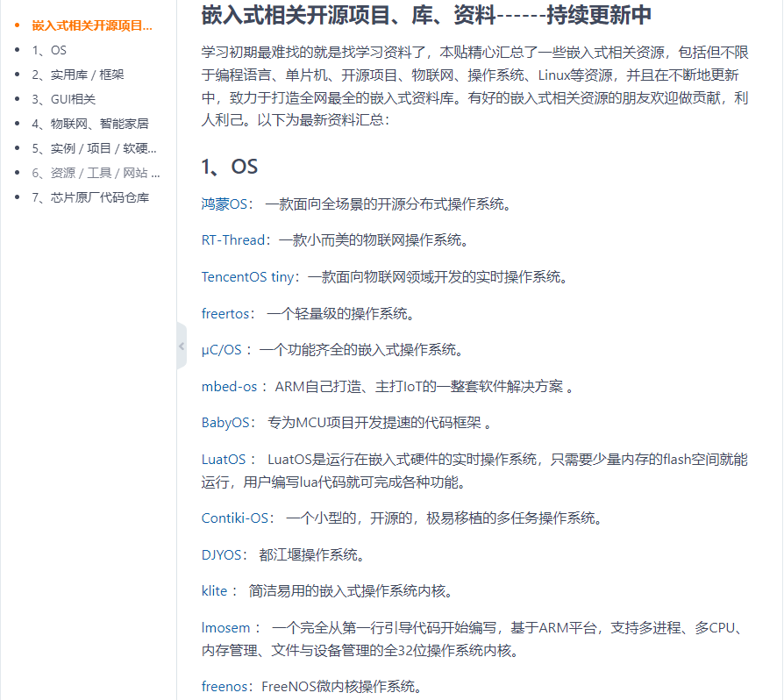The image size is (784, 700).
Task: Click text 都江堰操作系统
Action: (x=312, y=554)
